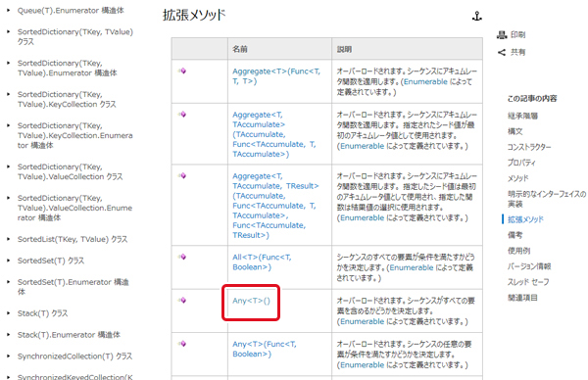Jump to 関連項目 section
This screenshot has width=588, height=380.
click(x=522, y=298)
